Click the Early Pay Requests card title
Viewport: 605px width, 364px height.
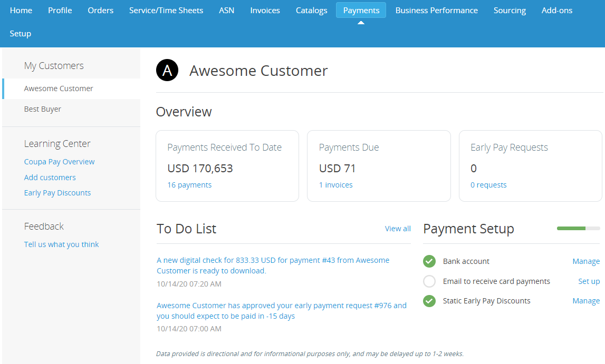[x=509, y=147]
